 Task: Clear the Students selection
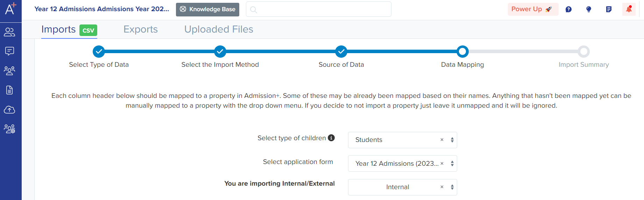coord(442,140)
